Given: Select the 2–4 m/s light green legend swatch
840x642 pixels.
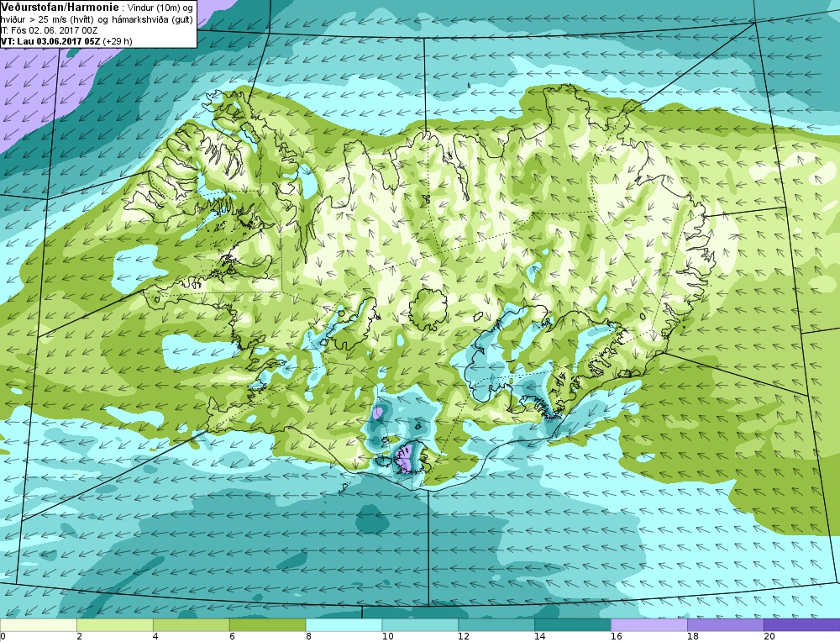Looking at the screenshot, I should [x=114, y=625].
